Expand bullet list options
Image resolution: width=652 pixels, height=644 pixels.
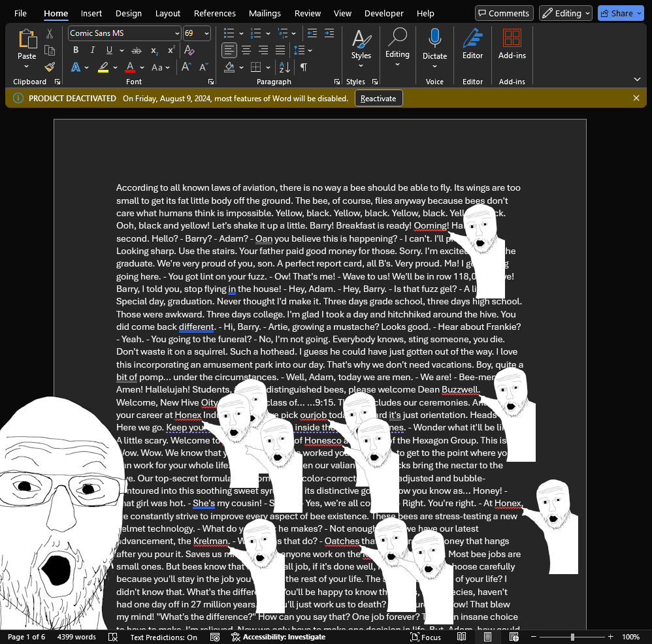[241, 33]
